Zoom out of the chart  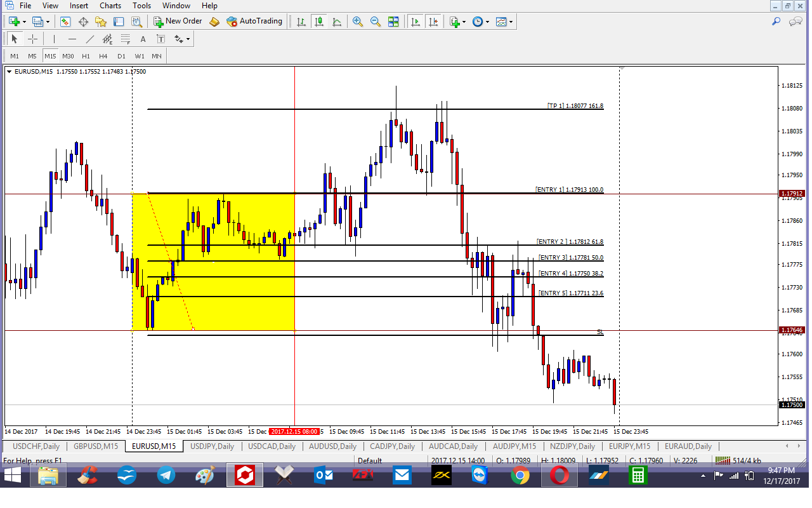point(376,22)
